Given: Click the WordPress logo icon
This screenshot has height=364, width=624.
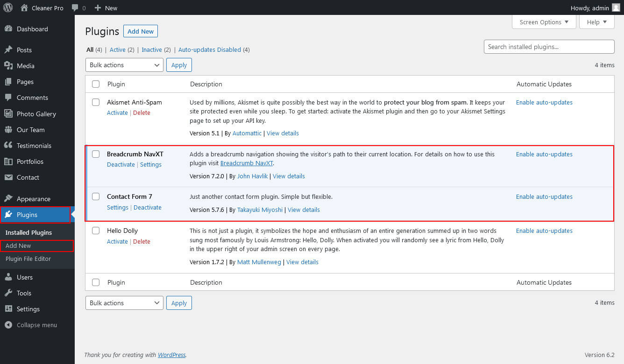Looking at the screenshot, I should click(x=8, y=8).
